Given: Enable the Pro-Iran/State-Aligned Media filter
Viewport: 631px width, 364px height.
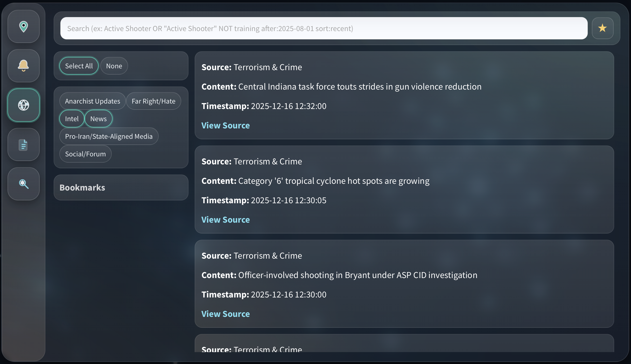Looking at the screenshot, I should point(109,136).
